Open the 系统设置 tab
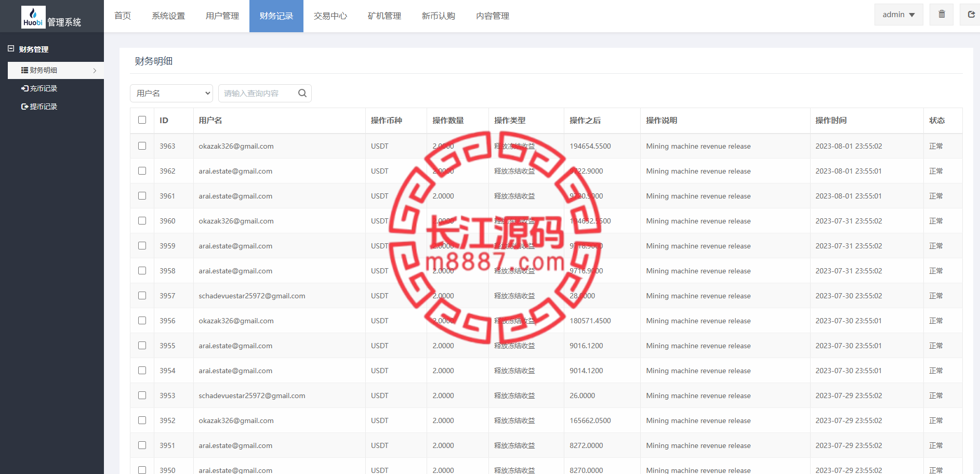Screen dimensions: 980x474 pos(168,16)
